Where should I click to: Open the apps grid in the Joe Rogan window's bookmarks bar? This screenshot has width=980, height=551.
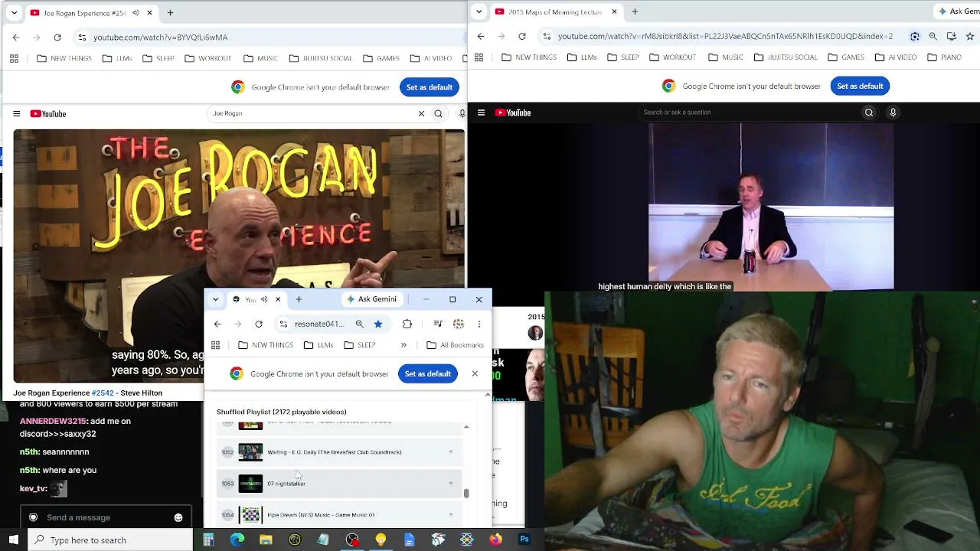click(x=14, y=58)
